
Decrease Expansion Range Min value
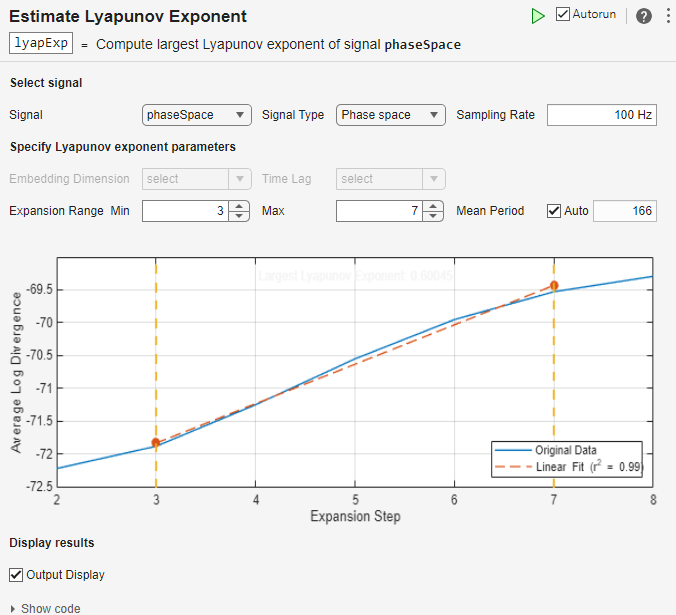(x=238, y=216)
